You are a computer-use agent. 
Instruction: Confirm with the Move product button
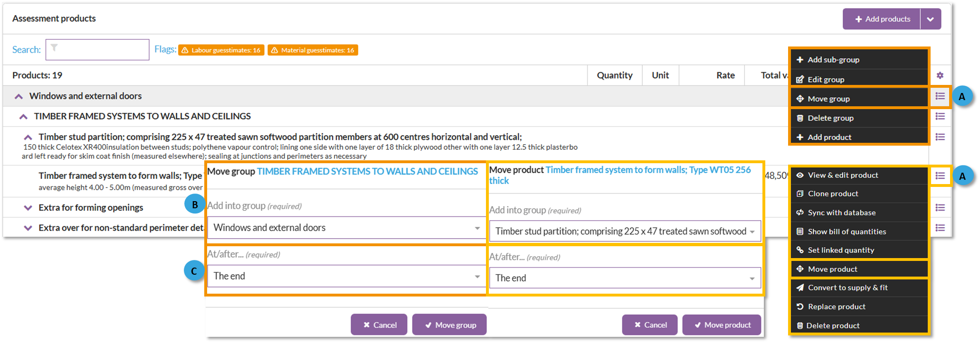pos(722,325)
